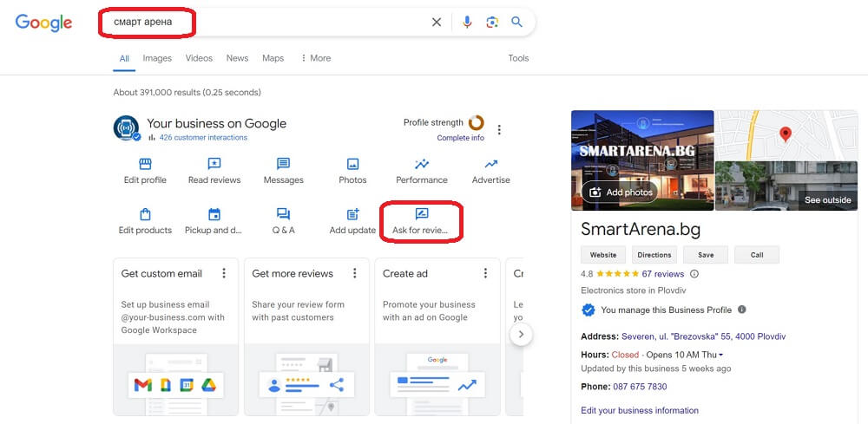Select the All results tab
Screen dimensions: 868x424
pyautogui.click(x=124, y=59)
